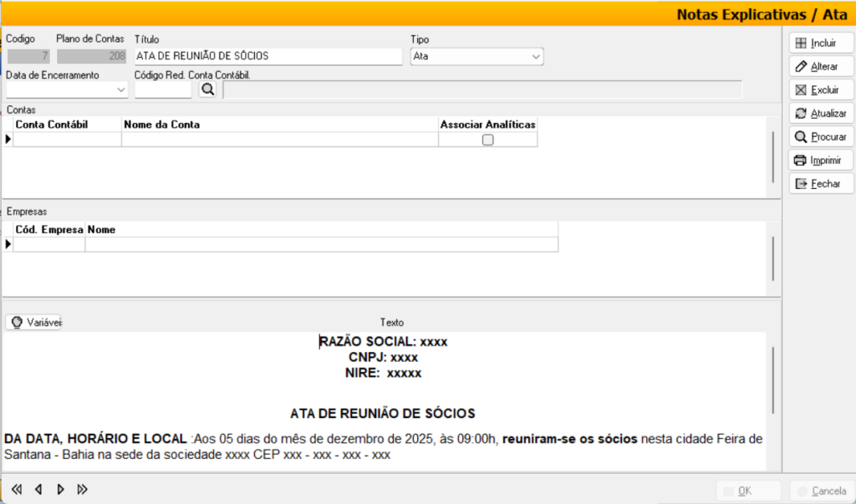This screenshot has height=504, width=856.
Task: Click the Variáveis button
Action: 34,322
